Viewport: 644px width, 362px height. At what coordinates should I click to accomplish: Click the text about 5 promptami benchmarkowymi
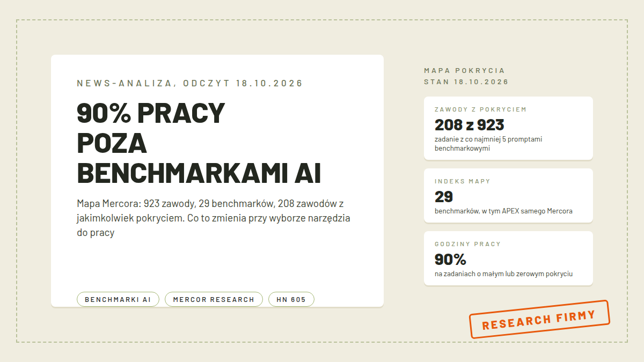[488, 144]
